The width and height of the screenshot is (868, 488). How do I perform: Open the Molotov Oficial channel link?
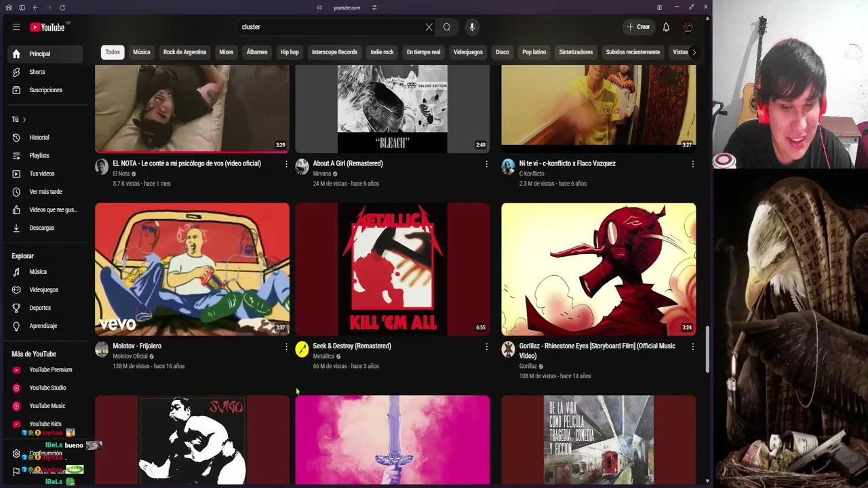coord(130,357)
